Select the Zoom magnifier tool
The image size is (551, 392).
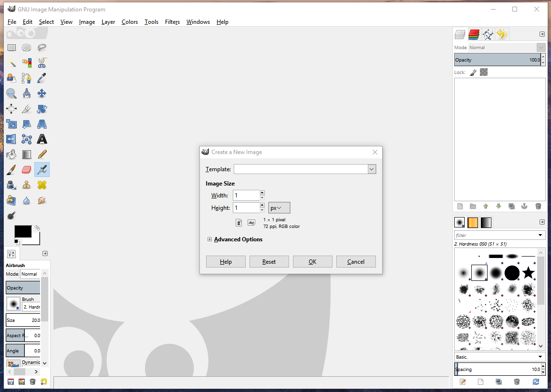click(11, 93)
